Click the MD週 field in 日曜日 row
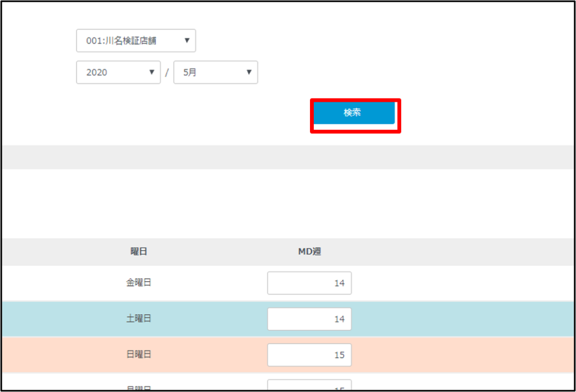This screenshot has height=392, width=576. tap(309, 355)
